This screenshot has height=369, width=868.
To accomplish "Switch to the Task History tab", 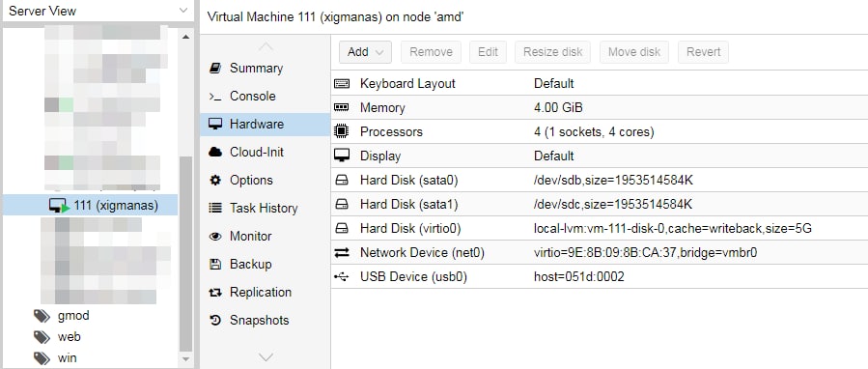I will click(266, 209).
